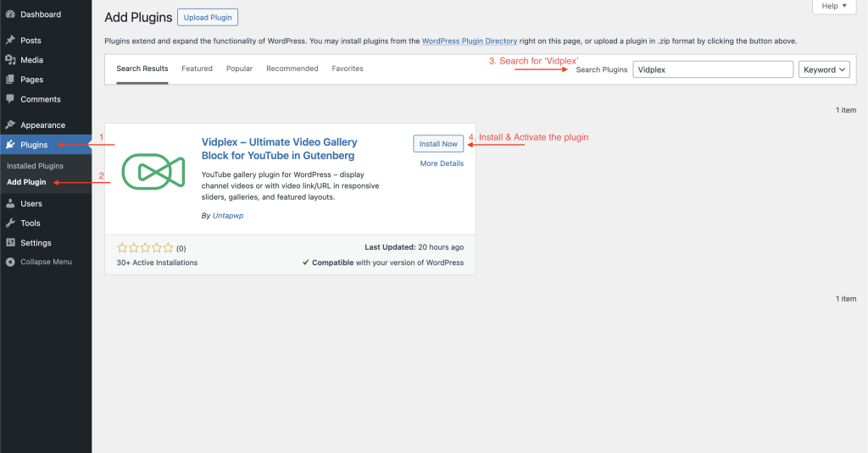Click the Posts pushpin icon
The height and width of the screenshot is (453, 868).
point(10,41)
